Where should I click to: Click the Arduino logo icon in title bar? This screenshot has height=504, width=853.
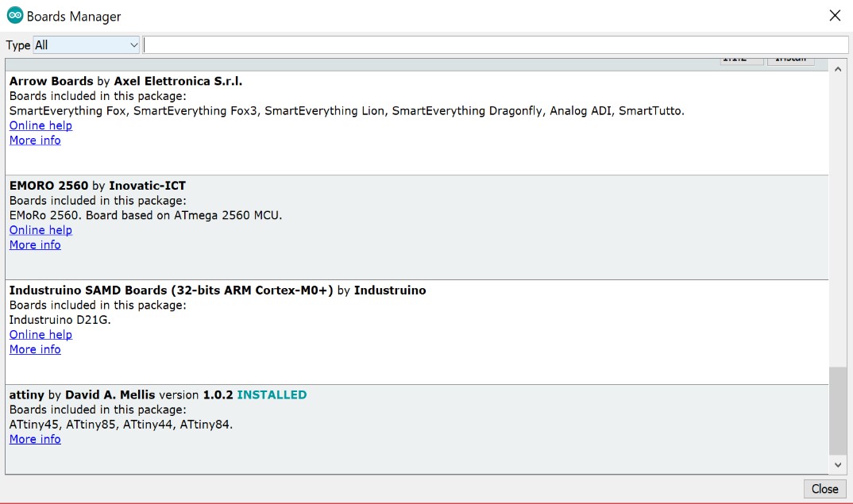pos(14,15)
